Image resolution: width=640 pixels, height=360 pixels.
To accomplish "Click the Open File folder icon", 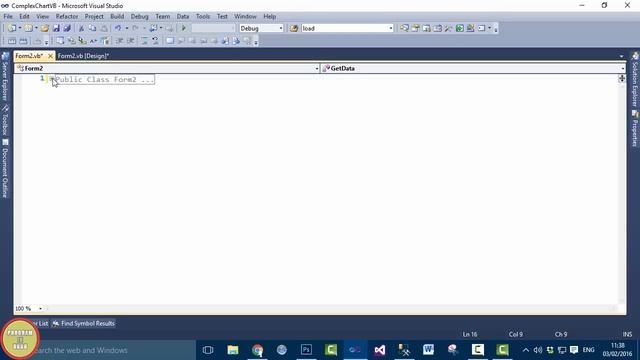I will [x=45, y=28].
